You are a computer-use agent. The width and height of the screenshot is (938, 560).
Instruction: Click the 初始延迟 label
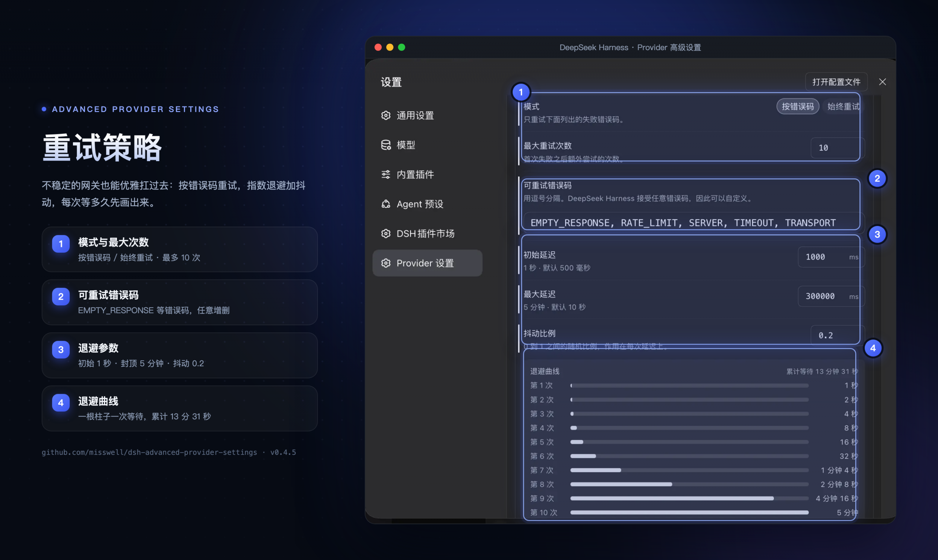539,255
